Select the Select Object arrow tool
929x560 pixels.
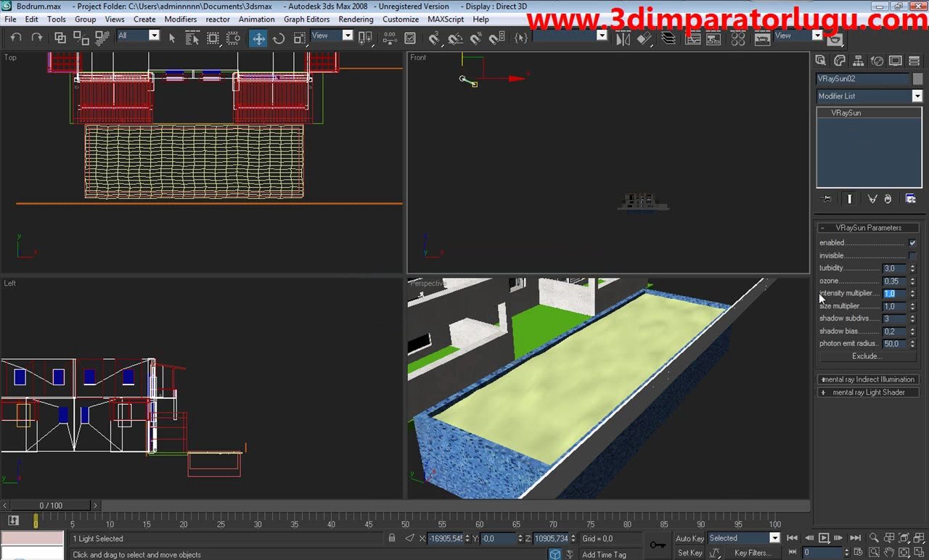pyautogui.click(x=172, y=38)
